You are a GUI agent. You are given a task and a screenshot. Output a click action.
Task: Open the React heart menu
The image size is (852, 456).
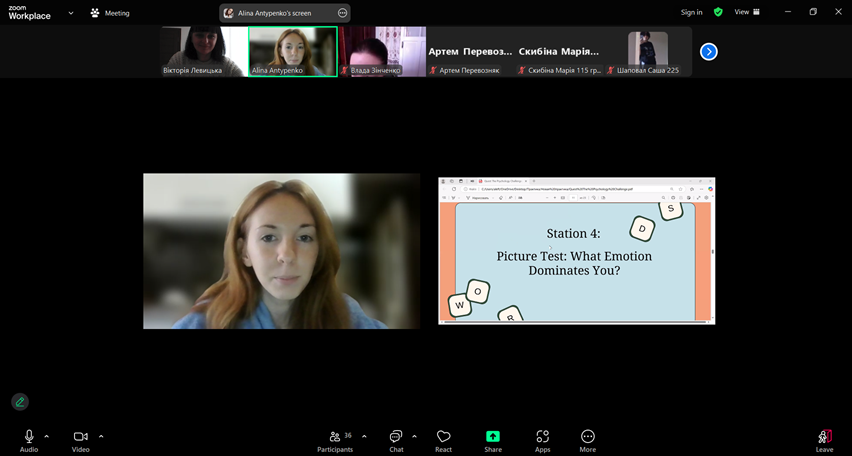[x=443, y=441]
